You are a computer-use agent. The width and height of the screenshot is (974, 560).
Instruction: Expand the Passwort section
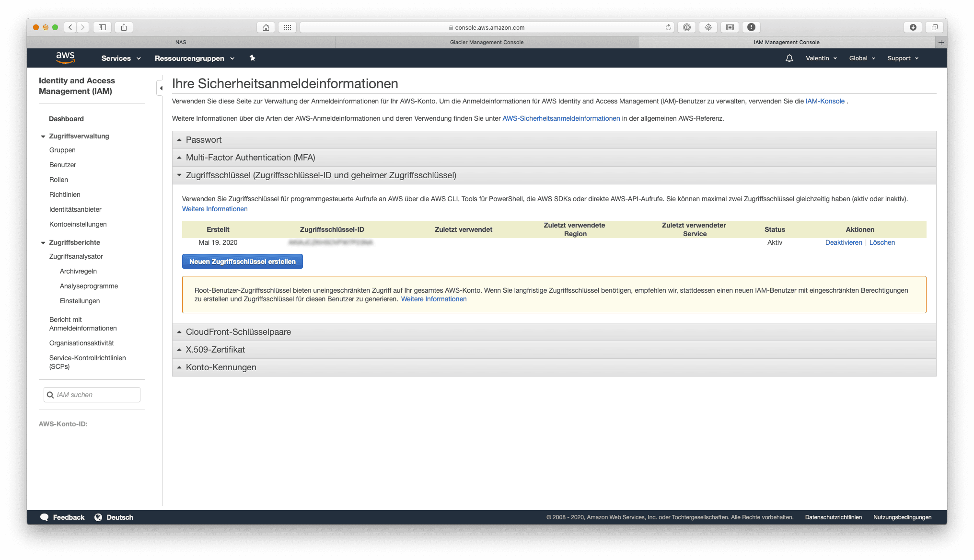coord(554,140)
